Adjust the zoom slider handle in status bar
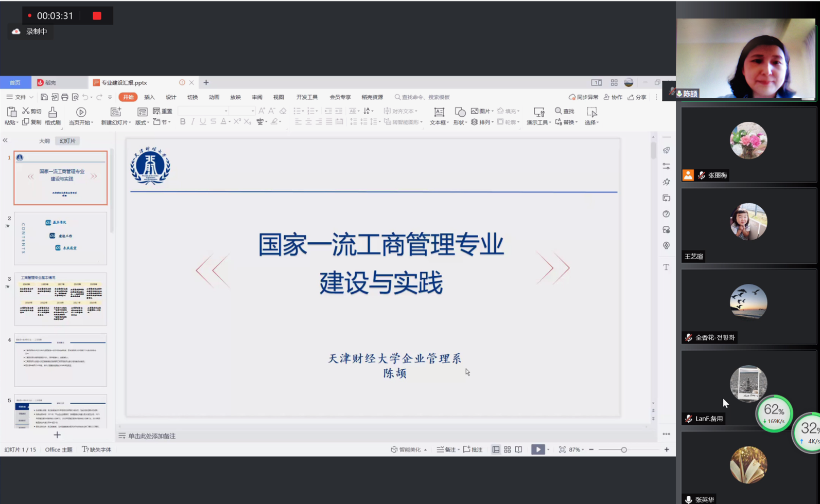The image size is (820, 504). click(624, 450)
